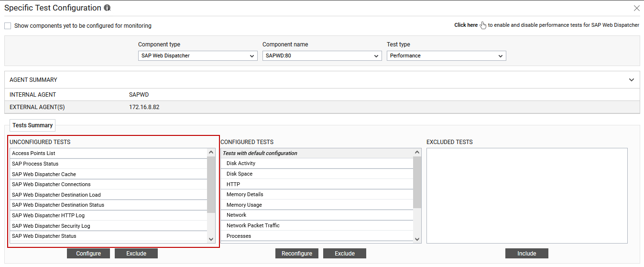Click the configured tests scrollbar down arrow

click(x=417, y=239)
